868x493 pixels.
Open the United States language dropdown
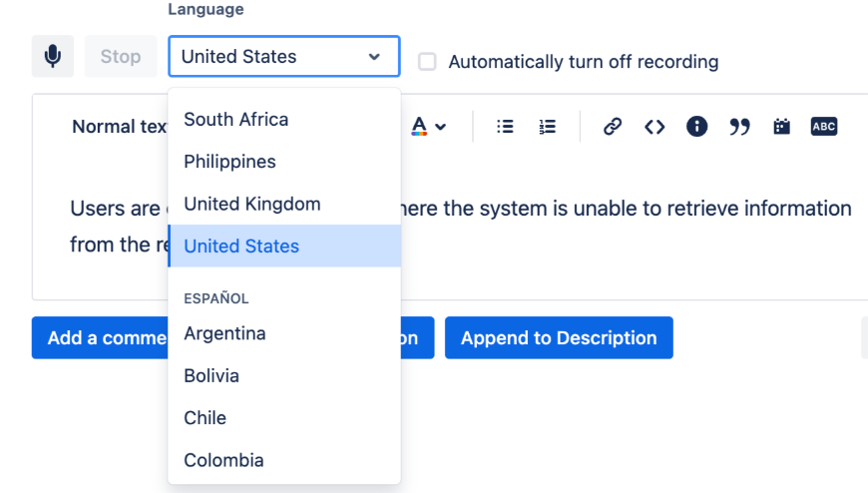[x=283, y=57]
